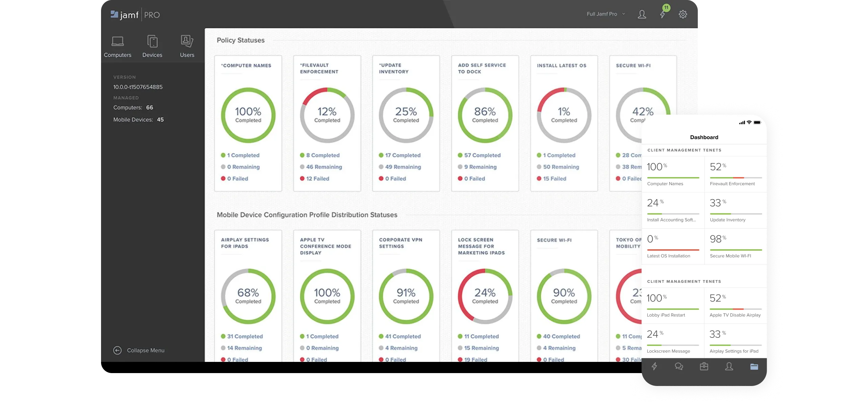Open the account menu via the person icon

point(642,14)
